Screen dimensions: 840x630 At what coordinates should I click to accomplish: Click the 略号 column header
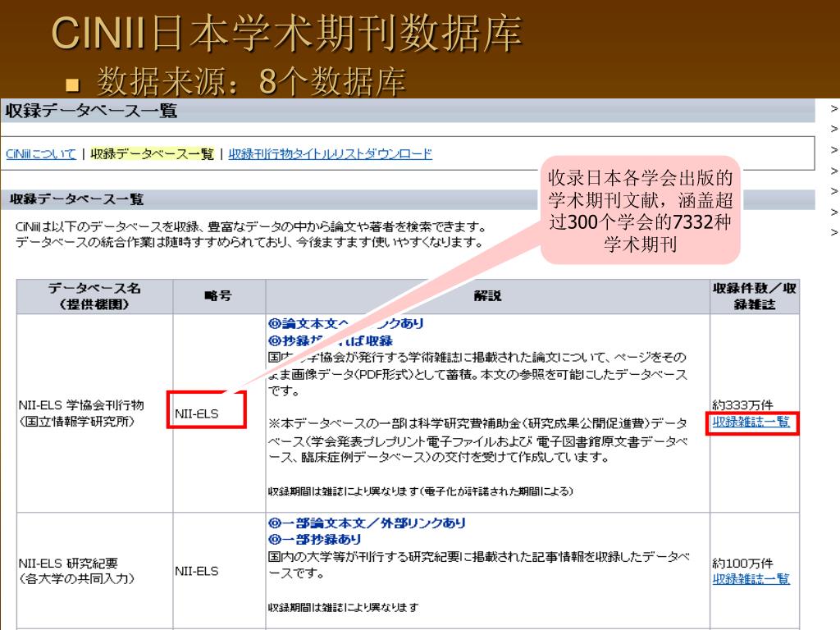tap(218, 296)
